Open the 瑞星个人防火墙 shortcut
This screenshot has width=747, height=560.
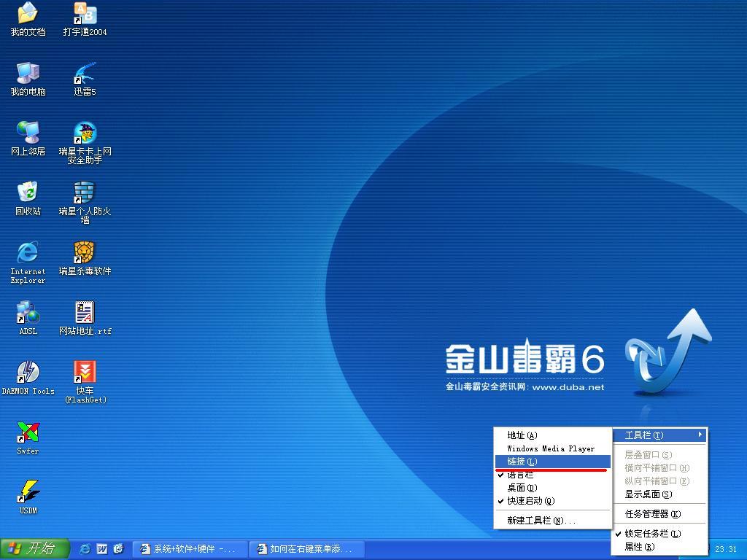(85, 194)
